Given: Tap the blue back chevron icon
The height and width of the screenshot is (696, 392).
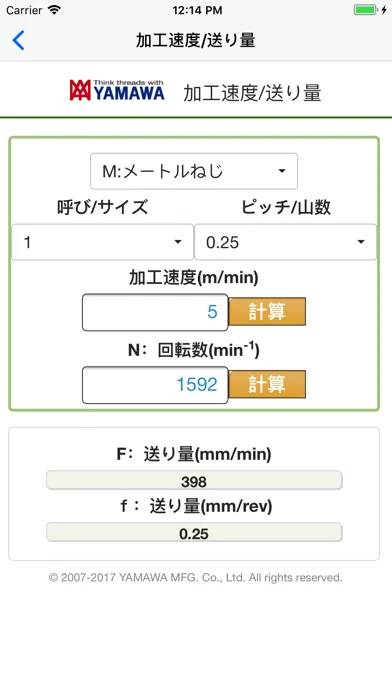Looking at the screenshot, I should pyautogui.click(x=18, y=40).
